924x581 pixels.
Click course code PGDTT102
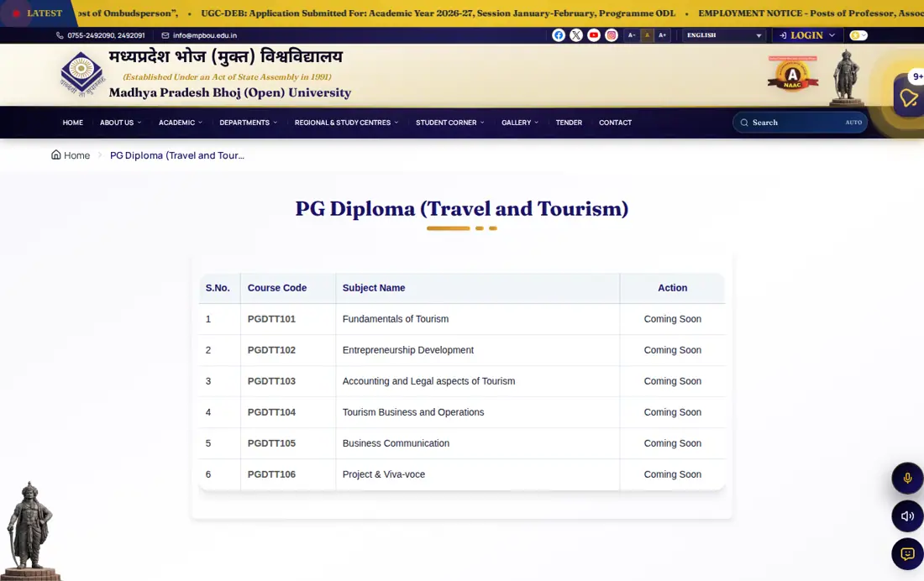pos(271,350)
